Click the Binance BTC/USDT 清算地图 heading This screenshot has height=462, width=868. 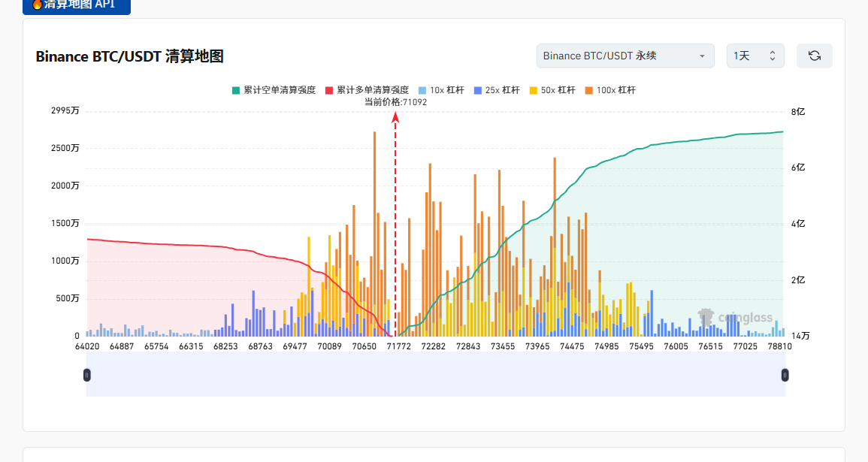[x=129, y=56]
